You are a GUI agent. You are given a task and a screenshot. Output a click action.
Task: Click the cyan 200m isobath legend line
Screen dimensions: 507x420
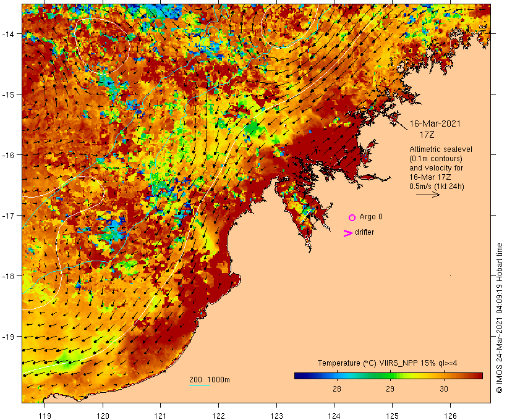(x=200, y=385)
